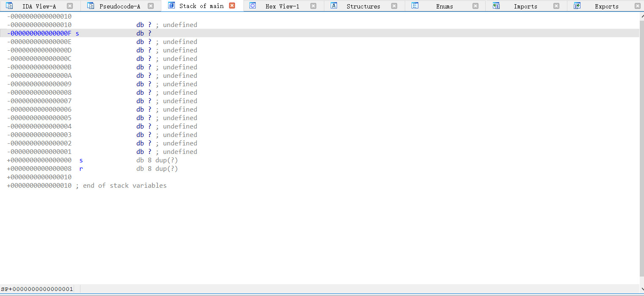This screenshot has height=296, width=644.
Task: Click the vertical scrollbar on the right
Action: click(x=641, y=144)
